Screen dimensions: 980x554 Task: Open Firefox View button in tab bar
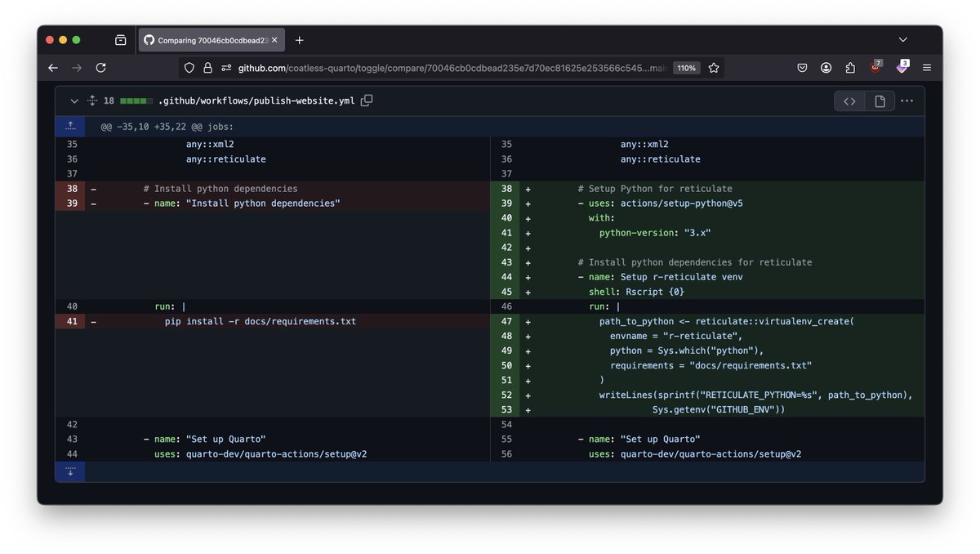pos(121,40)
